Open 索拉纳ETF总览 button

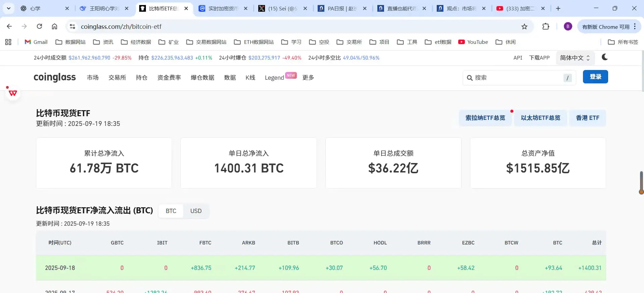point(485,118)
